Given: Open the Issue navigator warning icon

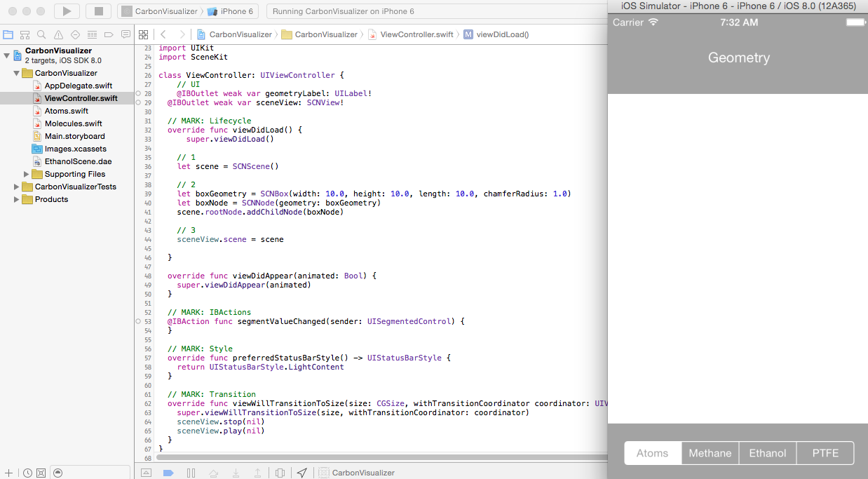Looking at the screenshot, I should point(59,34).
